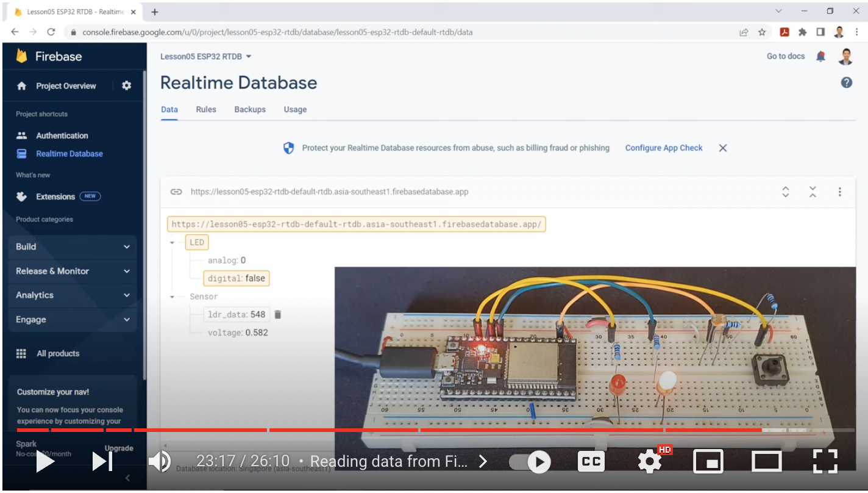Click the share page icon in address bar
The image size is (868, 493).
click(x=744, y=32)
